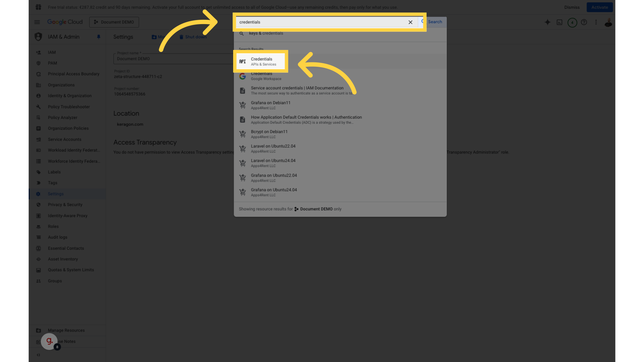Open Groups in the sidebar
Viewport: 644px width, 362px height.
point(67,281)
